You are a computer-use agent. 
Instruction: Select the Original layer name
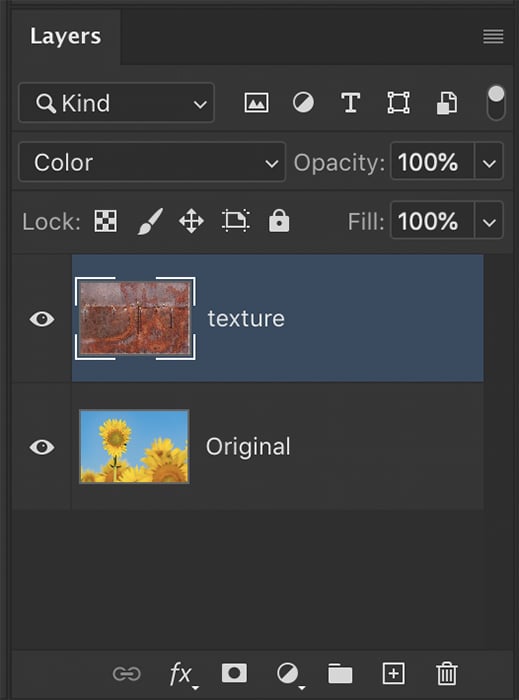coord(248,446)
